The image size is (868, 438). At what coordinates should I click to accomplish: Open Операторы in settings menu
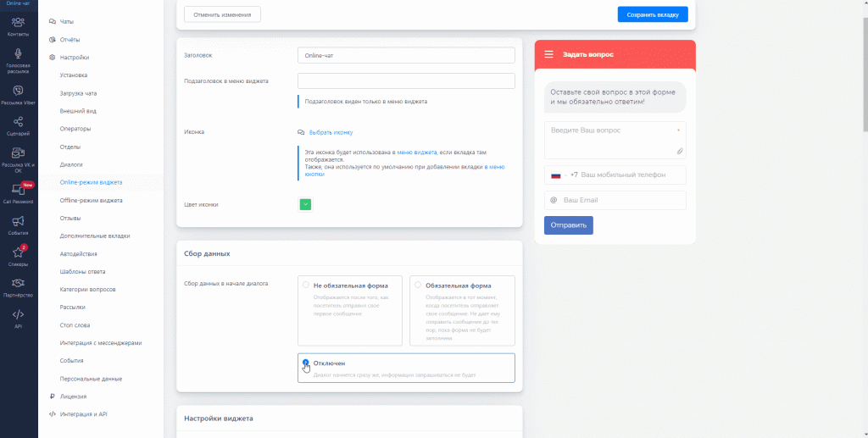pos(75,129)
